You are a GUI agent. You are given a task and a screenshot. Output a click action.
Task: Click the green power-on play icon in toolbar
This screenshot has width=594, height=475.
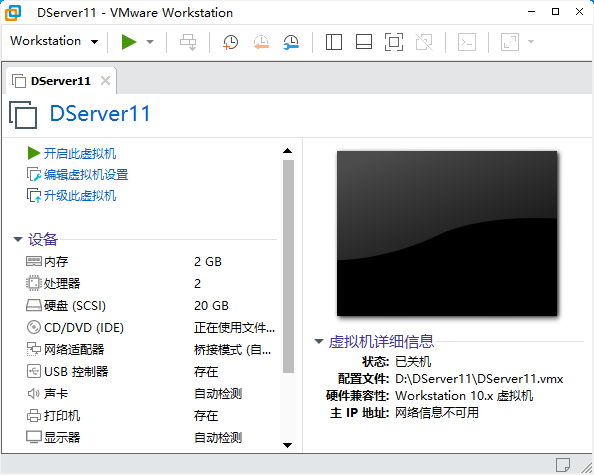129,42
